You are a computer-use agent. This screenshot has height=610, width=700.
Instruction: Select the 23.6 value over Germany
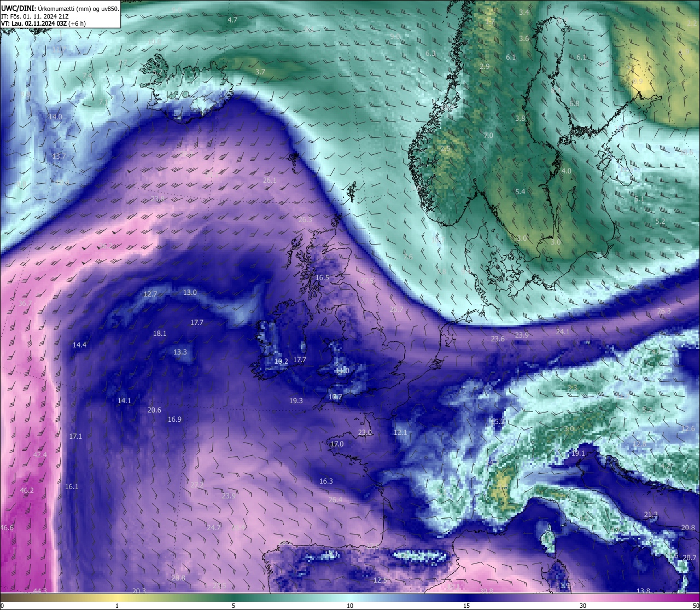(498, 339)
